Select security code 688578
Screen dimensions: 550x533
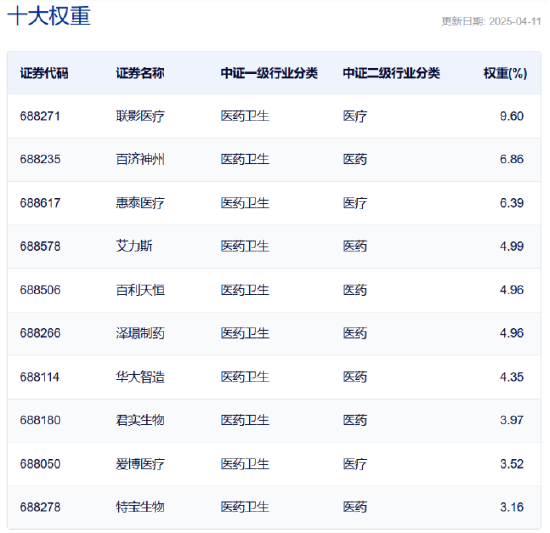(x=40, y=246)
